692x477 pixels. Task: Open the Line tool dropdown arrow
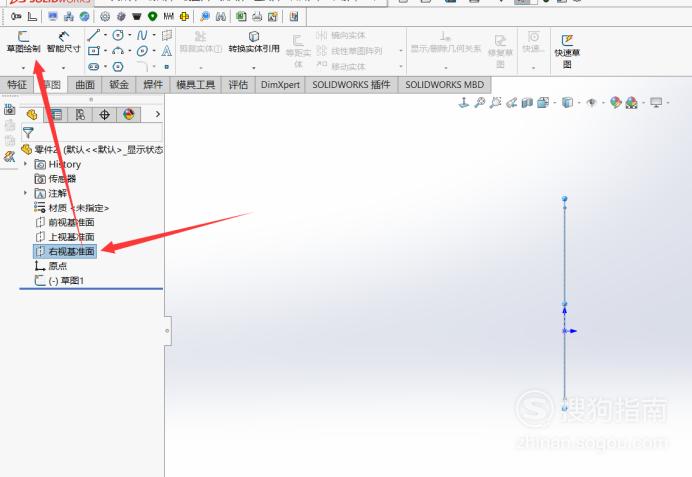(105, 35)
